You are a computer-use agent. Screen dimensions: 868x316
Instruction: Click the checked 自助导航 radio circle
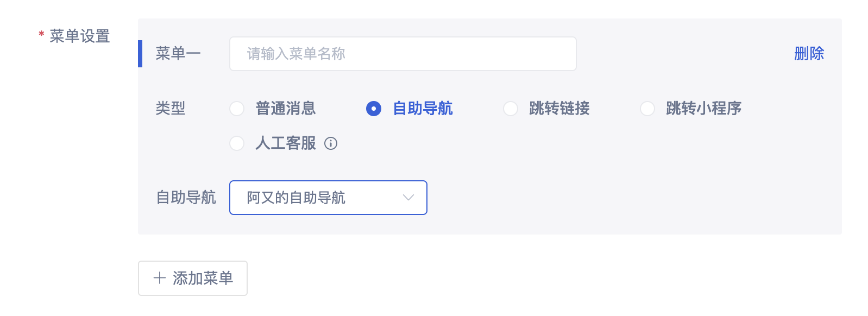pos(374,109)
